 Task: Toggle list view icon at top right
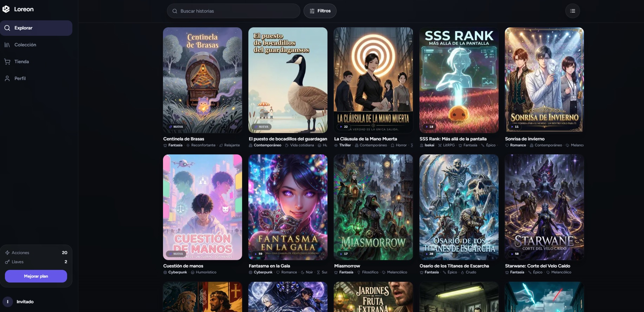point(572,11)
